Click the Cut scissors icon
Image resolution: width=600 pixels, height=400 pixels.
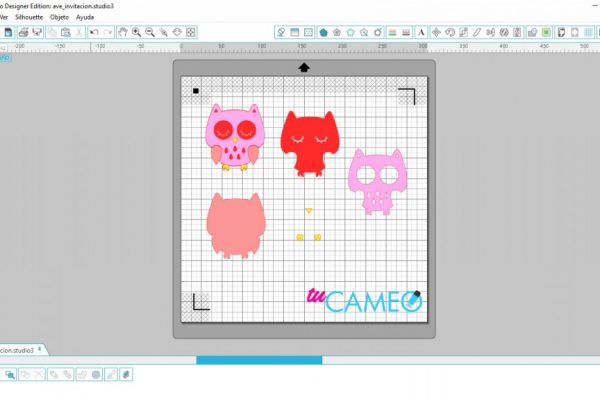click(79, 33)
